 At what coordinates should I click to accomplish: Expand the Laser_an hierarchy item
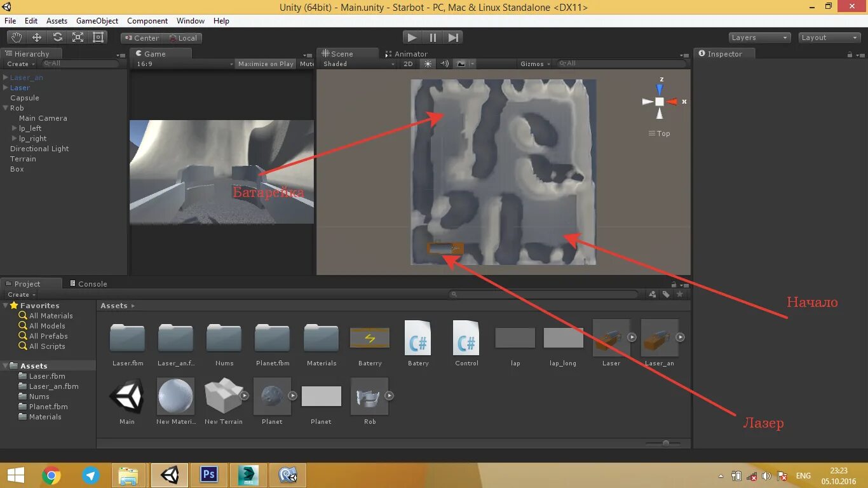coord(6,78)
